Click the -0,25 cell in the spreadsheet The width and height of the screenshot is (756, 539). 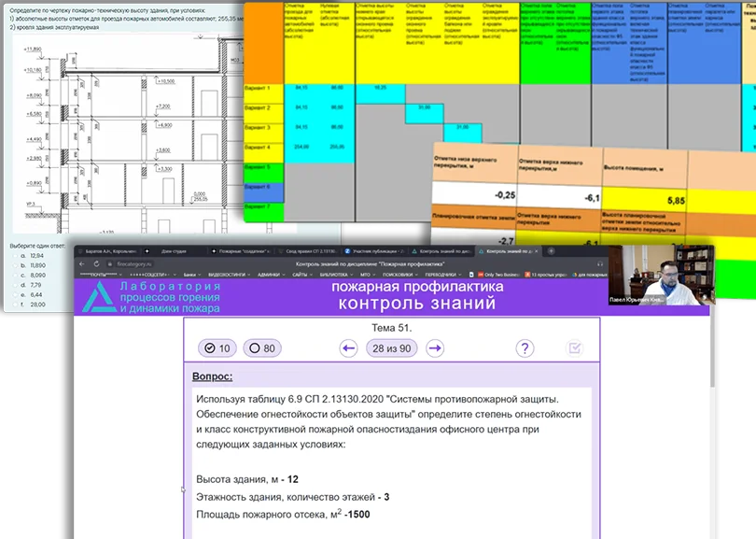(474, 193)
